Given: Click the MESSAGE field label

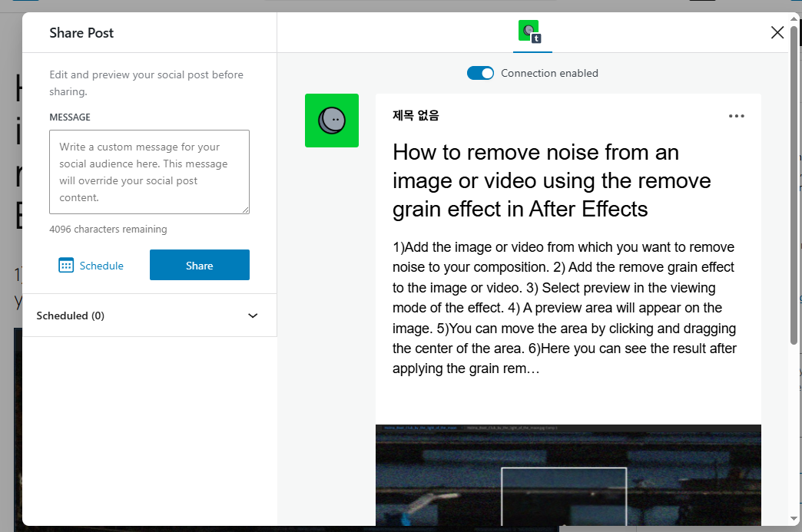Looking at the screenshot, I should 70,117.
